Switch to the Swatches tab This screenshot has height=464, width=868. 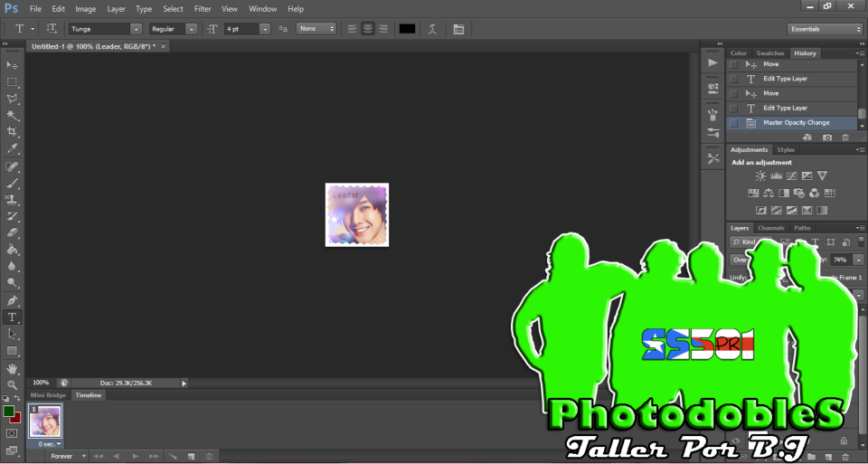[x=770, y=53]
